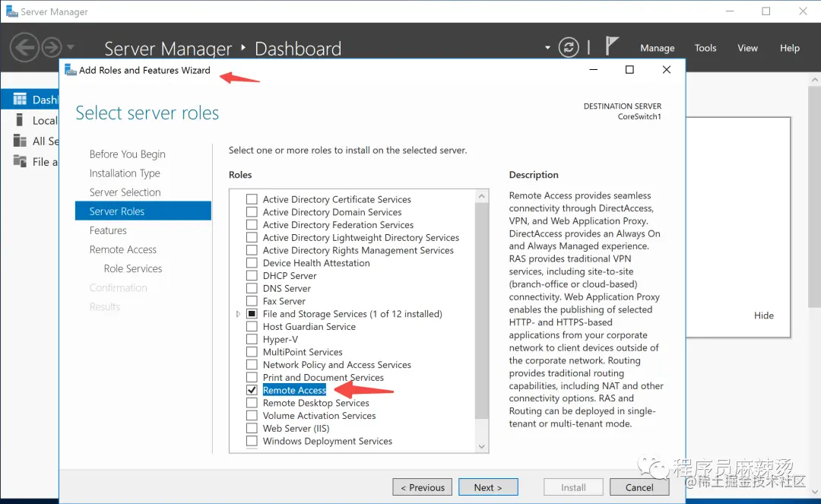Click Hide in the Server Manager dashboard
This screenshot has height=504, width=821.
click(x=764, y=315)
